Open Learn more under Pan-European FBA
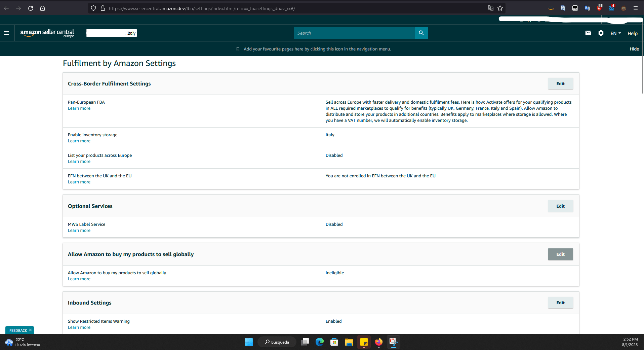Screen dimensions: 644x350 (x=79, y=108)
